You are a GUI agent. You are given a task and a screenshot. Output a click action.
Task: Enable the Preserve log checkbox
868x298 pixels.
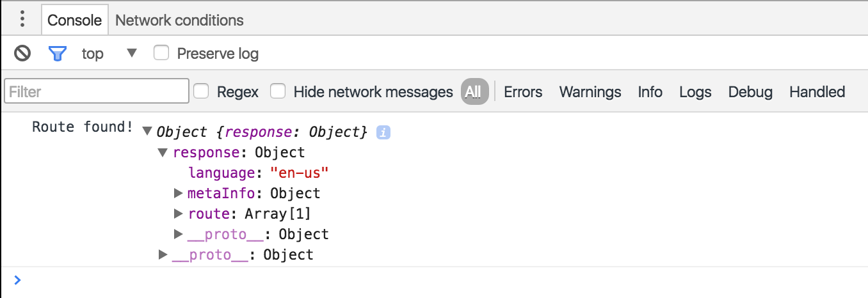[x=161, y=53]
